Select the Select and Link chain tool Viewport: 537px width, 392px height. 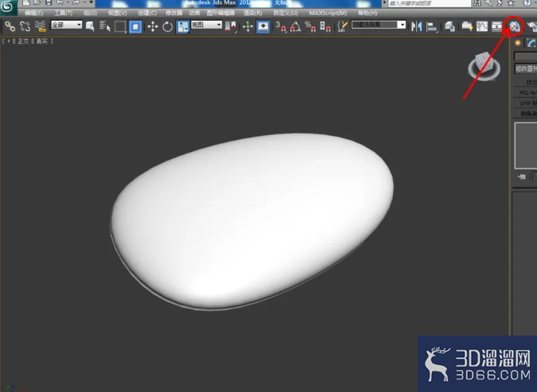10,26
